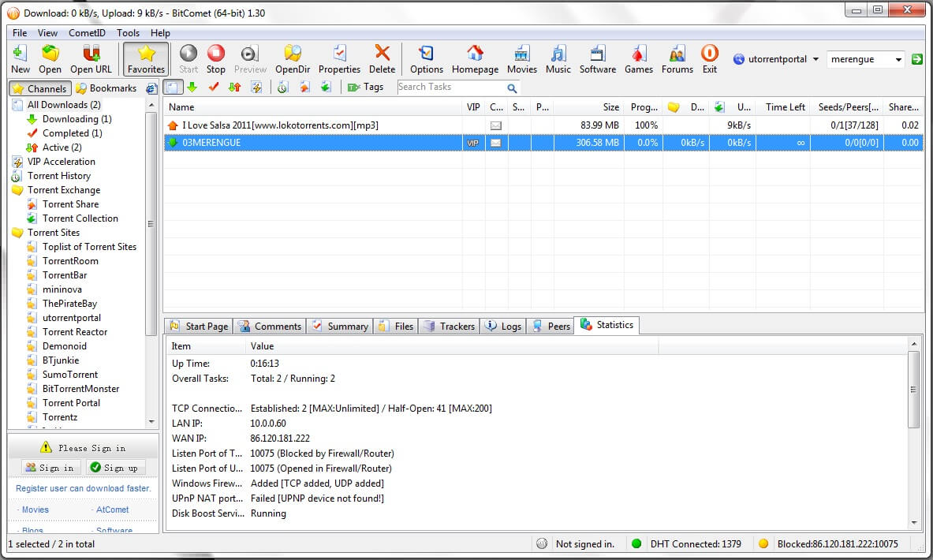Viewport: 933px width, 560px height.
Task: Open the download directory with OpenDir
Action: pos(292,59)
